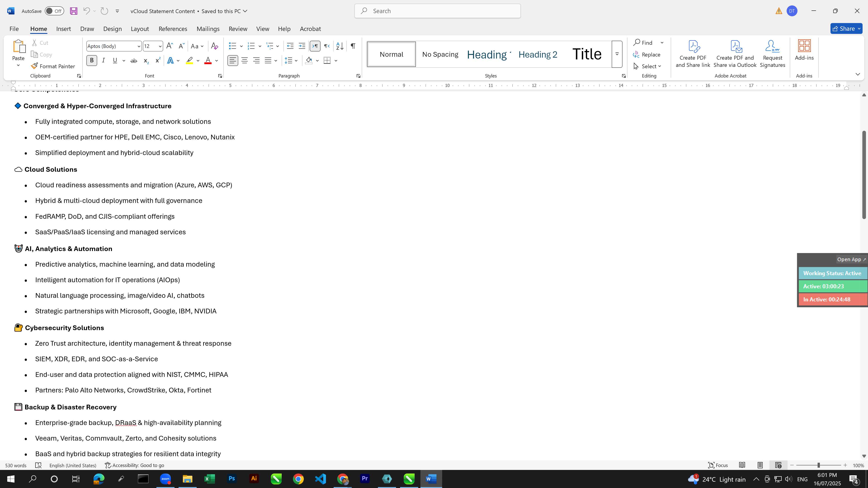This screenshot has width=868, height=488.
Task: Click the Undo arrow icon
Action: (86, 11)
